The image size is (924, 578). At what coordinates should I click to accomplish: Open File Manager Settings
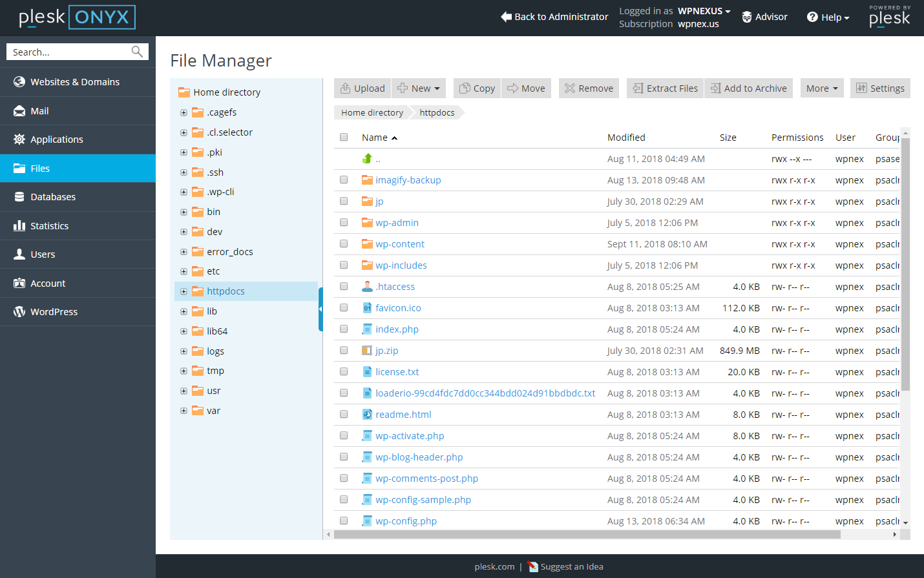pos(880,88)
